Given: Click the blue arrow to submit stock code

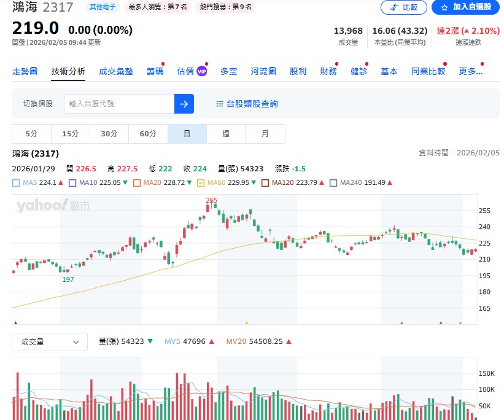Looking at the screenshot, I should click(x=184, y=103).
